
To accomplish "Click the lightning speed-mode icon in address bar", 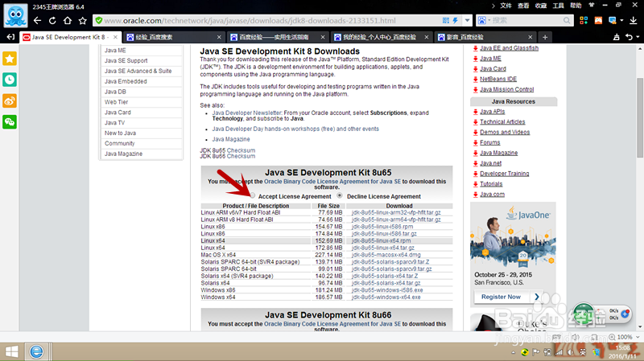I will tap(456, 20).
